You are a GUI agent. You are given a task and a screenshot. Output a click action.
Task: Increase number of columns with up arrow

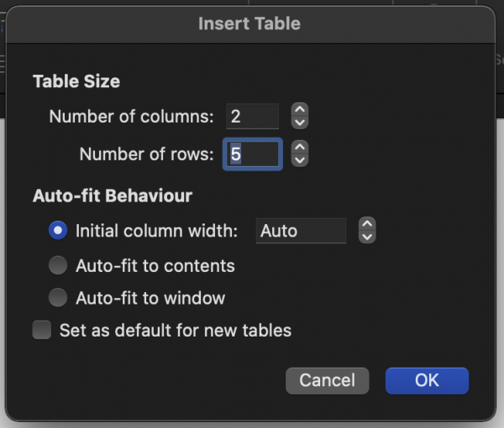(x=300, y=110)
